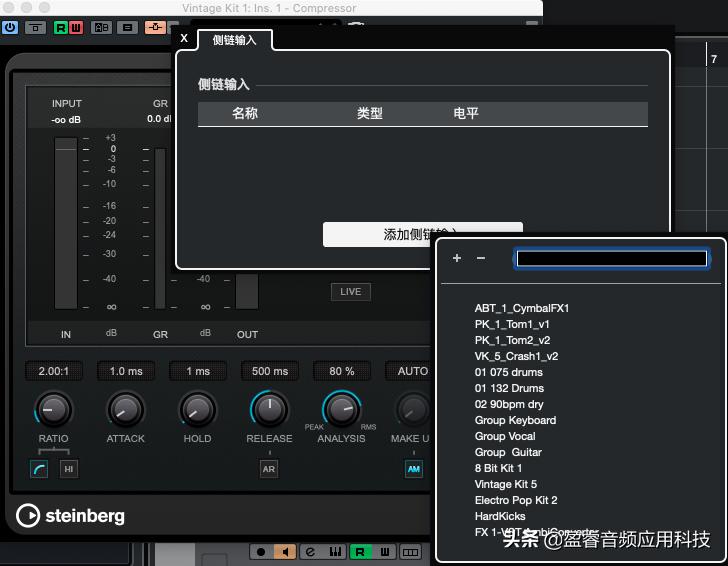The height and width of the screenshot is (566, 728).
Task: Pick 01 132 Drums track
Action: tap(509, 388)
